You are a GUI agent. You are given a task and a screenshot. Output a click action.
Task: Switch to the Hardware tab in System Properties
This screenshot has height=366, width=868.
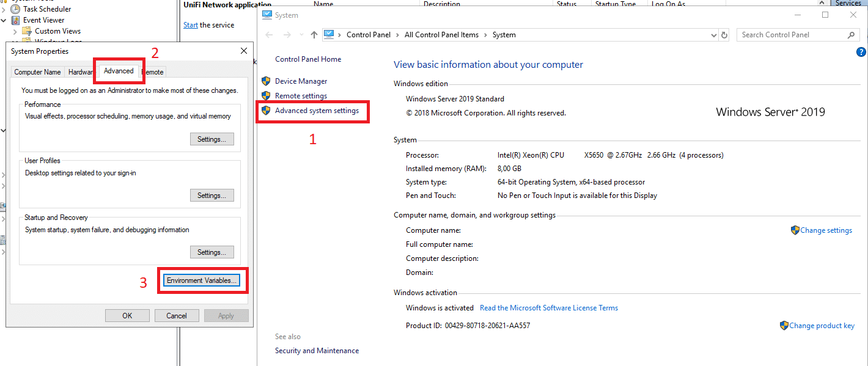click(81, 72)
